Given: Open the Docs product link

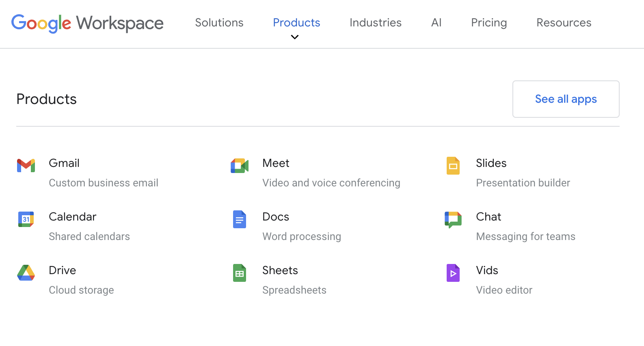Looking at the screenshot, I should coord(276,217).
